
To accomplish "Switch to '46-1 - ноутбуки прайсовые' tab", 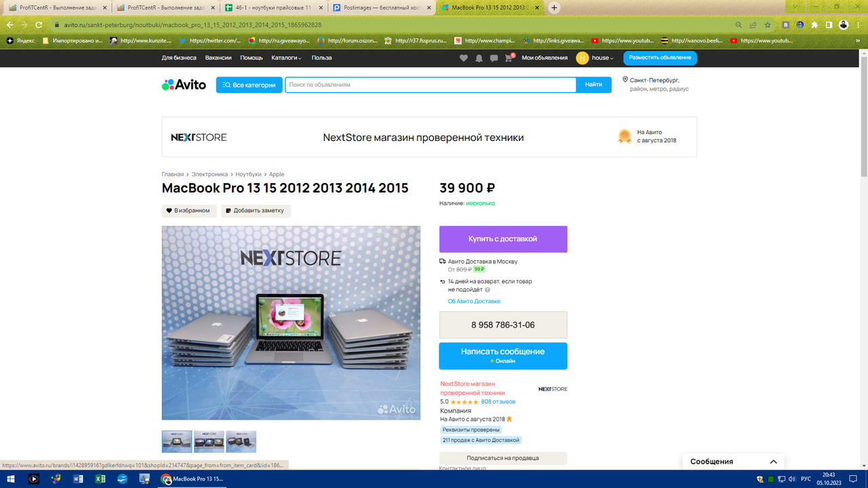I will pyautogui.click(x=274, y=7).
